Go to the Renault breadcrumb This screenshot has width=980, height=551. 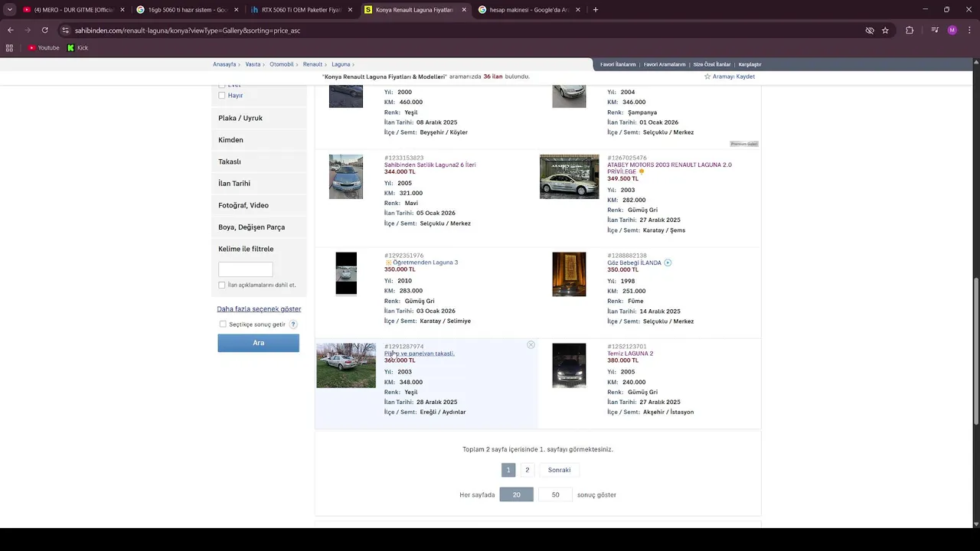coord(312,64)
